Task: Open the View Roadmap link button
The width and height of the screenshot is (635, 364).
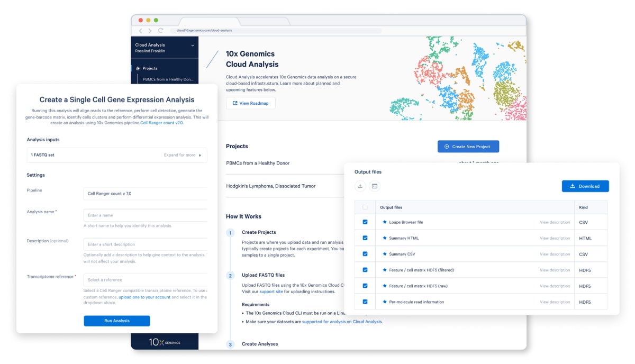Action: (x=250, y=103)
